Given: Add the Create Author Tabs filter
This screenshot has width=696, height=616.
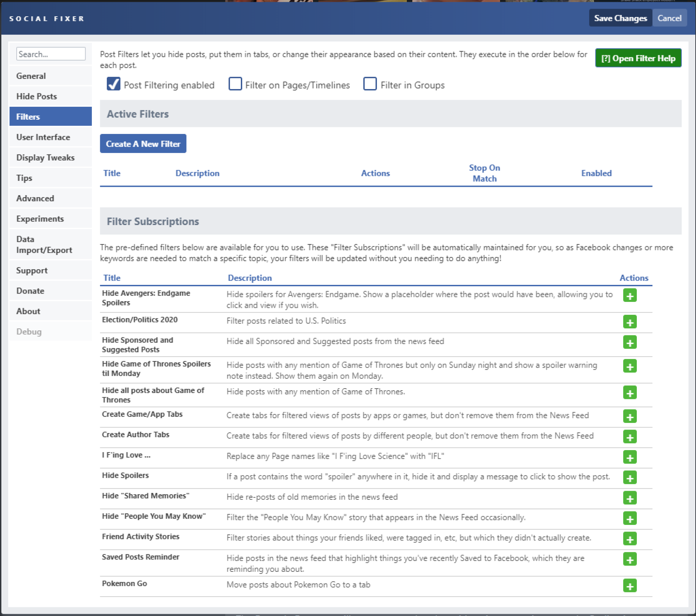Looking at the screenshot, I should point(630,437).
